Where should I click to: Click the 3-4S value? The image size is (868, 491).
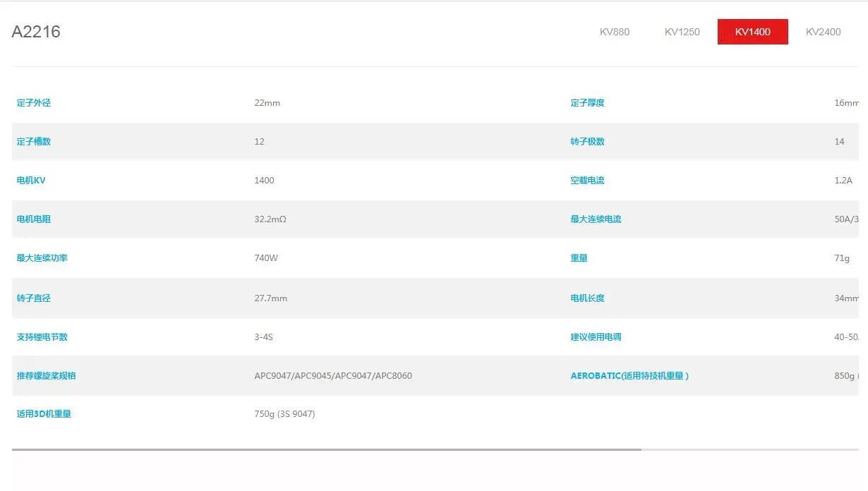click(264, 337)
